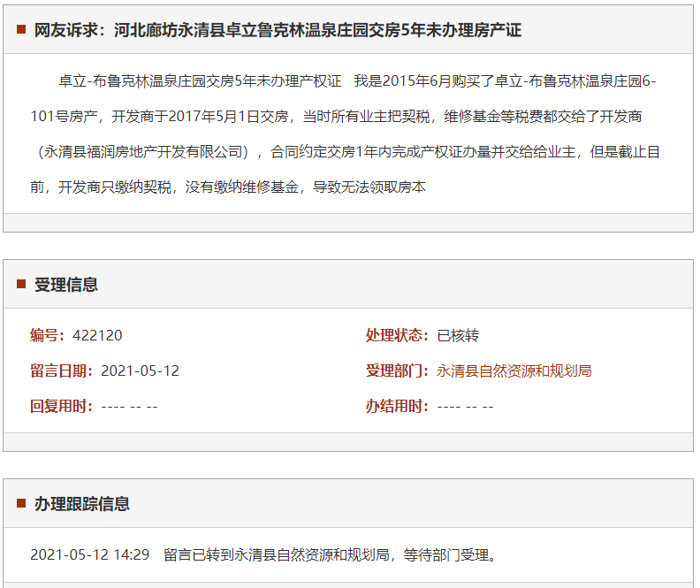
Task: Click the 留言日期 value 2021-05-12
Action: click(140, 370)
